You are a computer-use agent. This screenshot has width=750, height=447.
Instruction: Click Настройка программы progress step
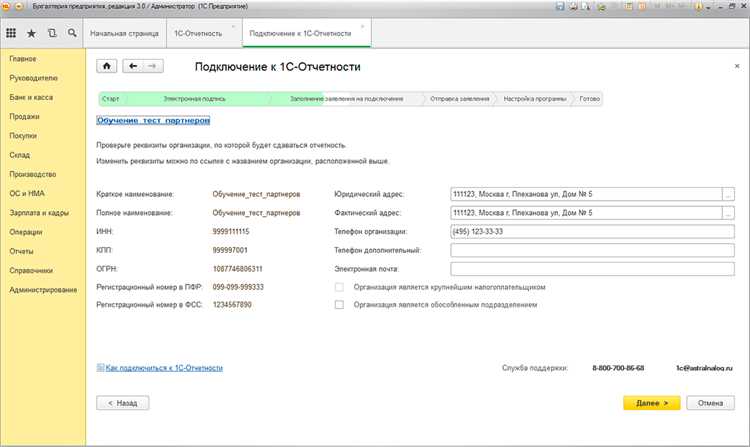coord(535,99)
